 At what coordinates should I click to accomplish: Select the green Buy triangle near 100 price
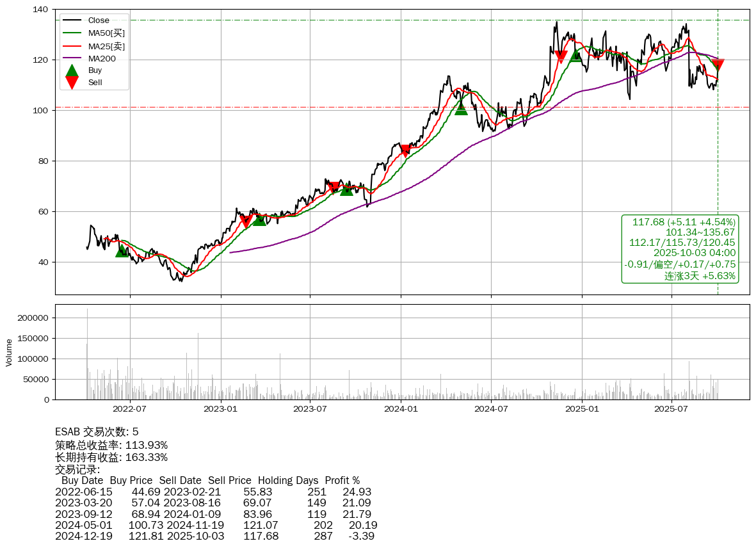tap(461, 108)
